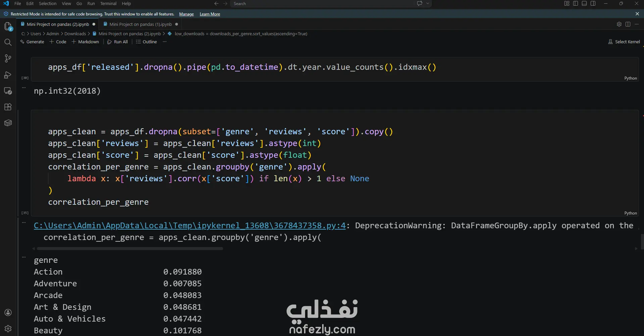Open Python language picker of first cell

(x=631, y=78)
